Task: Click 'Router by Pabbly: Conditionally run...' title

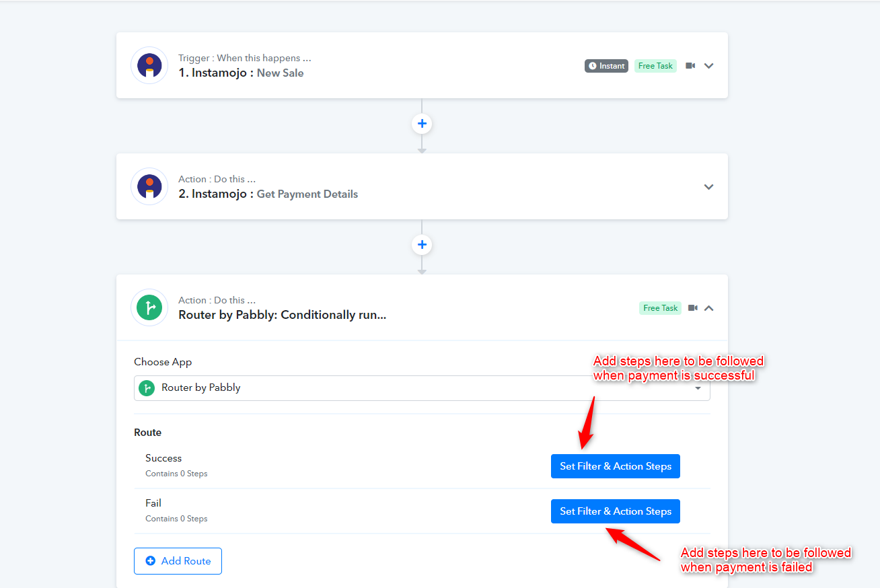Action: click(x=282, y=315)
